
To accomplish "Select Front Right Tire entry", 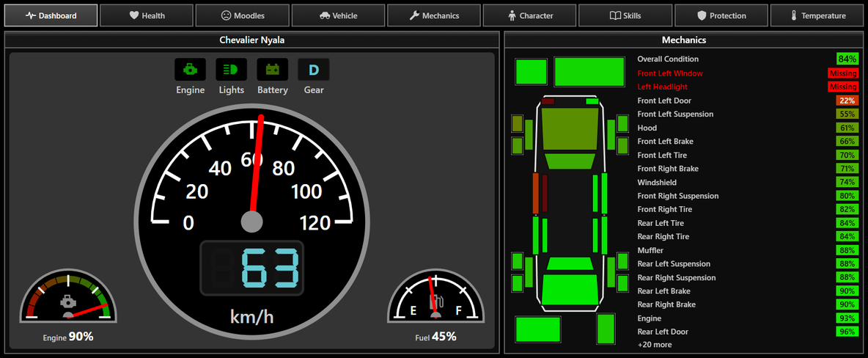I will coord(747,210).
